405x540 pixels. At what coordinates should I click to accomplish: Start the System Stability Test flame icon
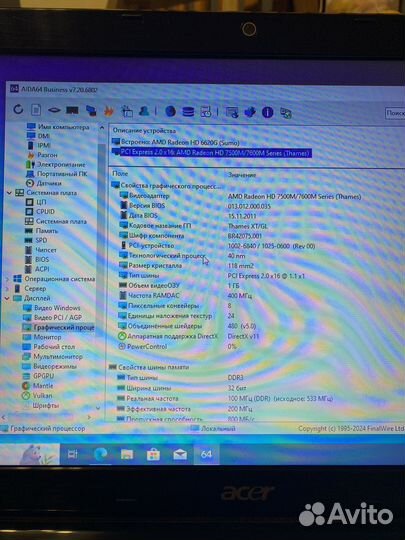109,111
